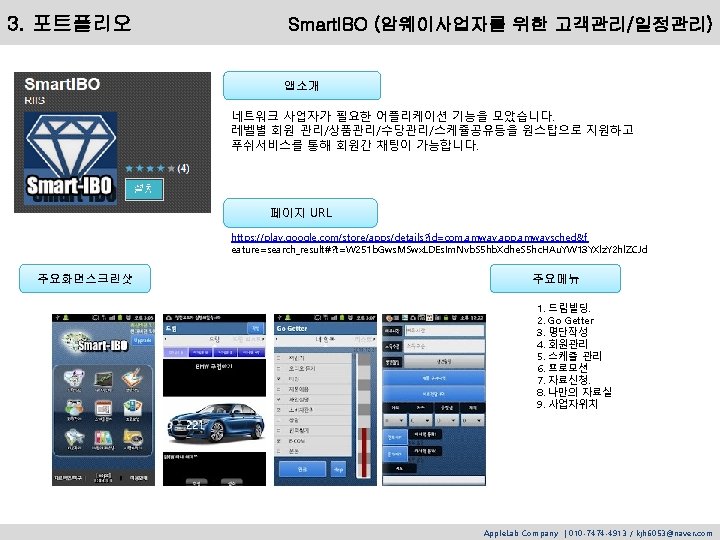720x540 pixels.
Task: Tap the gray wide button below the two inputs
Action: [x=444, y=362]
